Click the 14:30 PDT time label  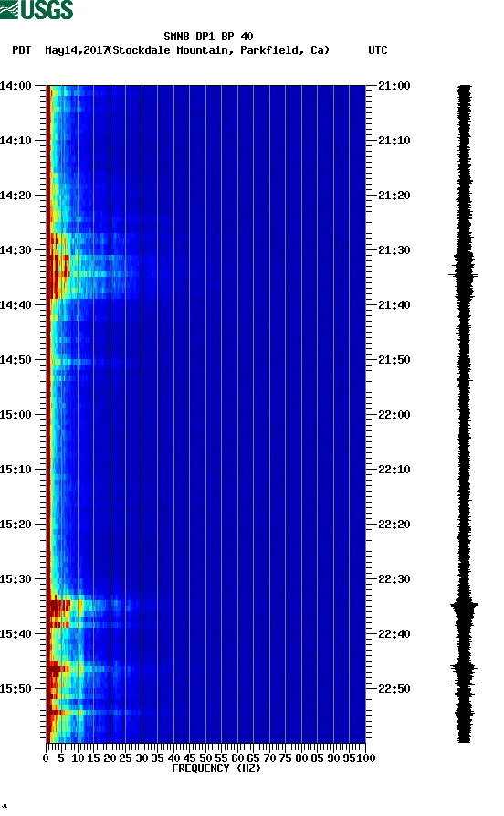tap(16, 249)
